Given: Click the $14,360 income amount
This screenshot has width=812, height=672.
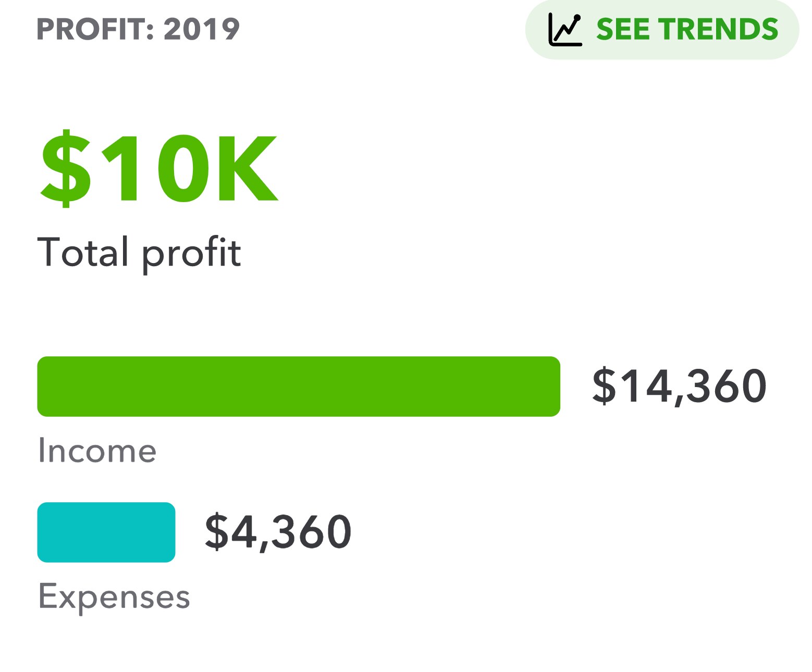Looking at the screenshot, I should click(679, 387).
